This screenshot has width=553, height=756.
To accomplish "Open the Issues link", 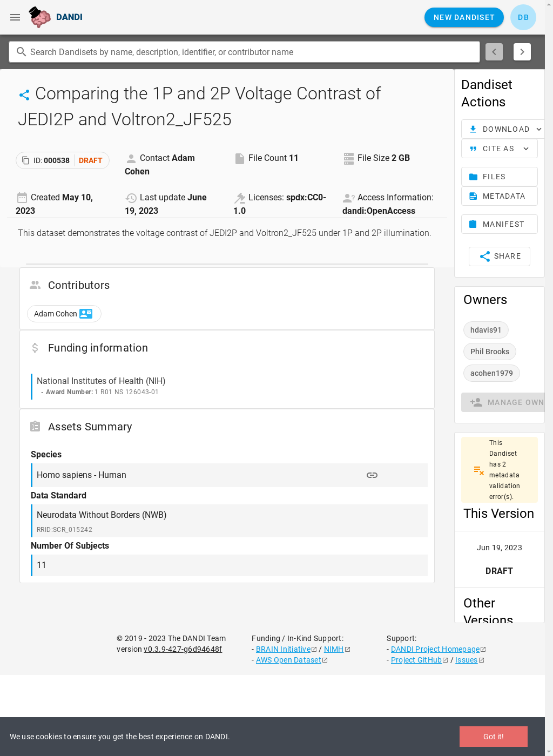I will click(467, 660).
